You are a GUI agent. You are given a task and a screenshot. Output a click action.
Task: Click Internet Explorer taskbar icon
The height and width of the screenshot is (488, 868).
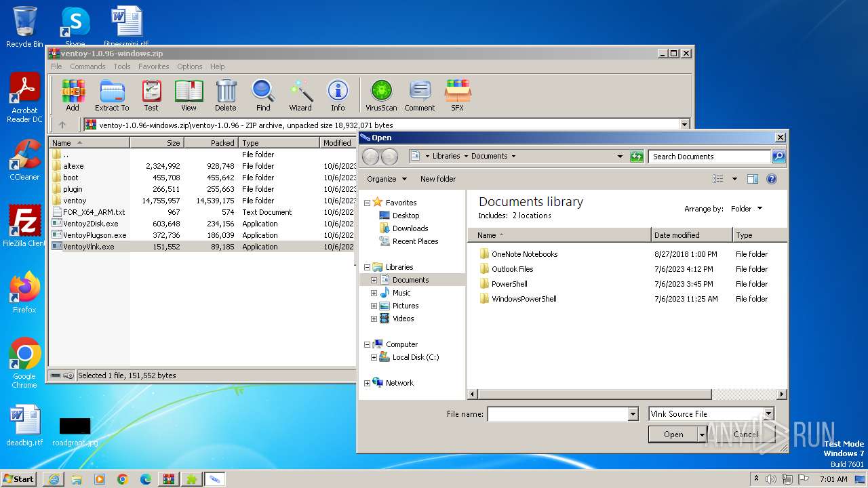54,479
